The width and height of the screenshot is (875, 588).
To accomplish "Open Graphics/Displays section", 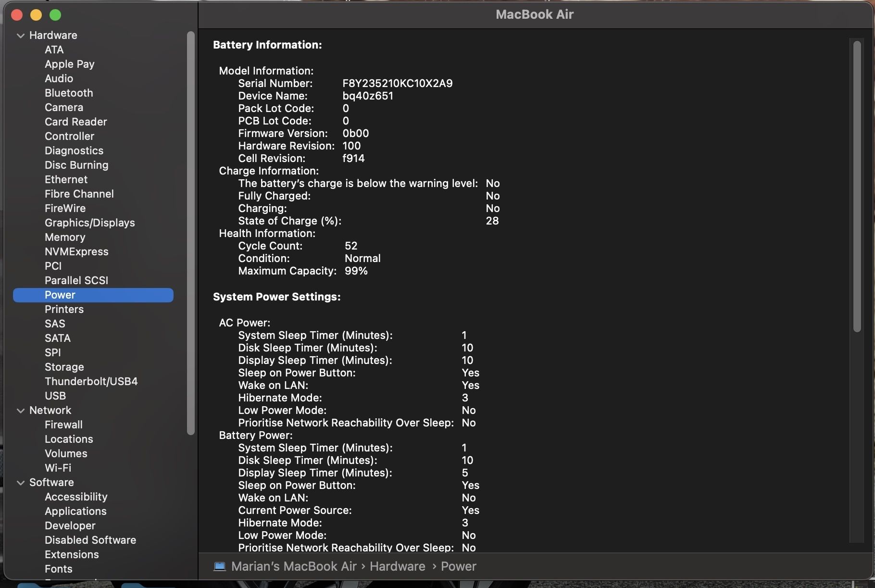I will pos(89,223).
